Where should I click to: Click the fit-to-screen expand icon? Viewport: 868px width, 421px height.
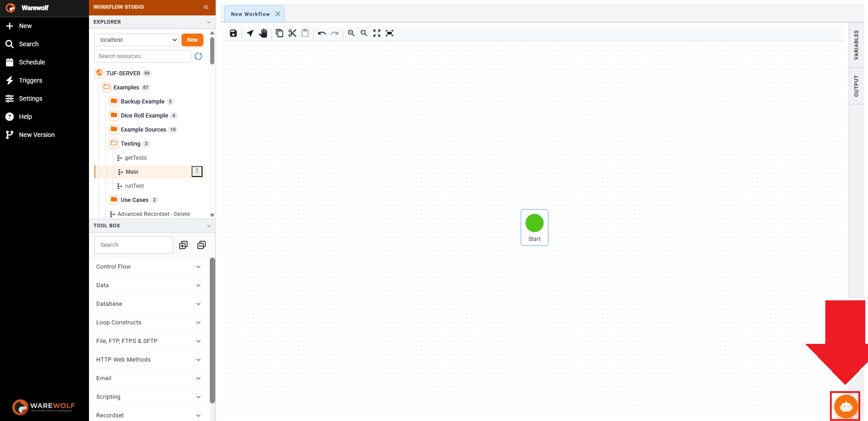point(377,33)
